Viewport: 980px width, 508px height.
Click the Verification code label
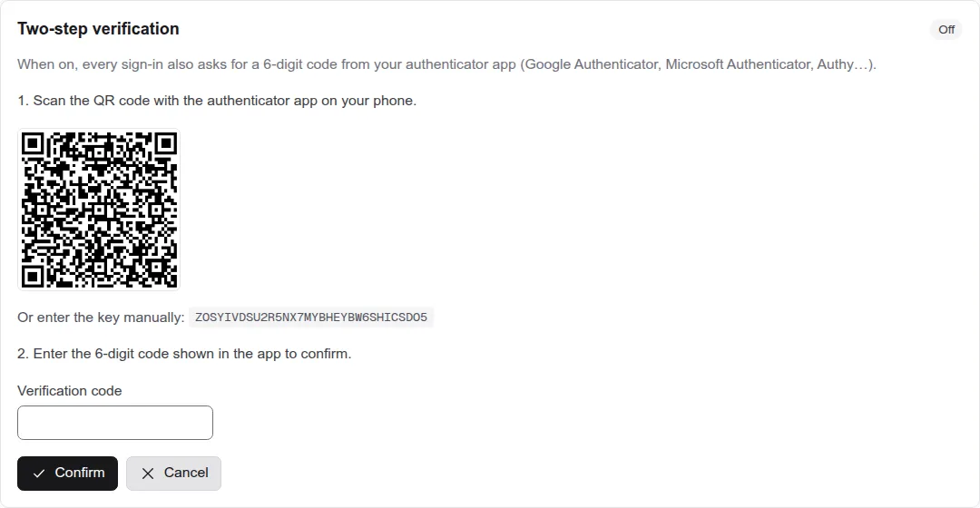(x=69, y=391)
